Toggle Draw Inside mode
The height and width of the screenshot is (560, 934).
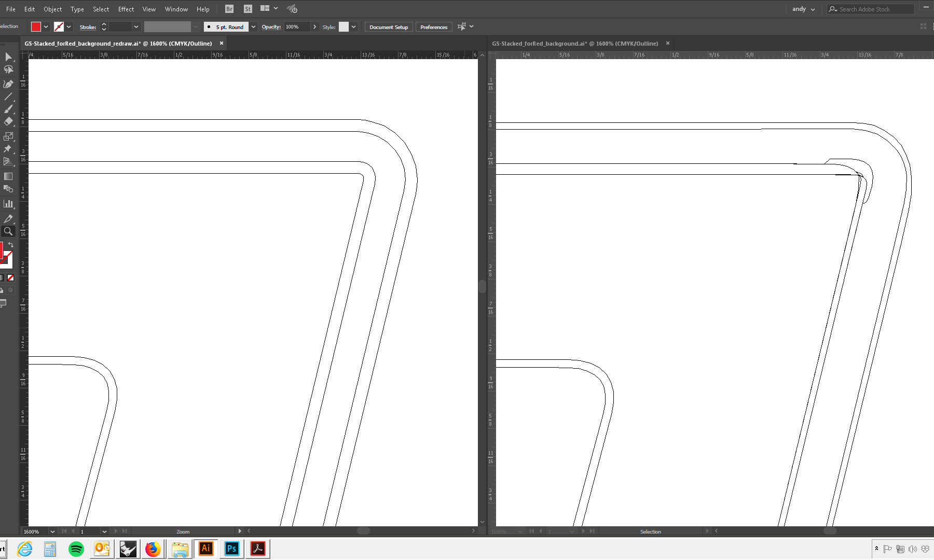pos(10,290)
